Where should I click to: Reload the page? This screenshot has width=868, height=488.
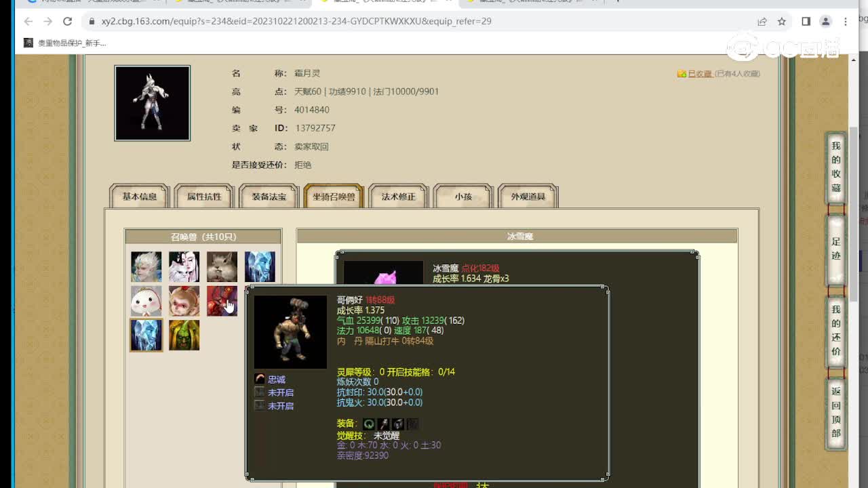[x=67, y=22]
